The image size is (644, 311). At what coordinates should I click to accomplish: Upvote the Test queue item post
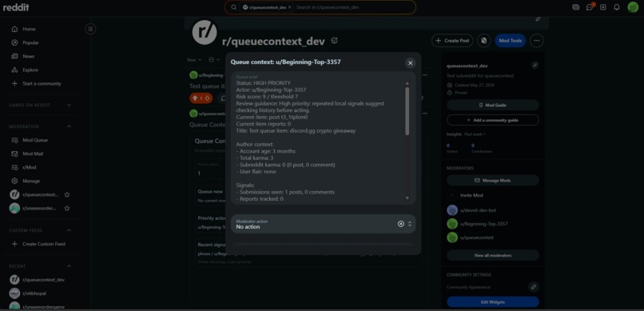(x=195, y=98)
